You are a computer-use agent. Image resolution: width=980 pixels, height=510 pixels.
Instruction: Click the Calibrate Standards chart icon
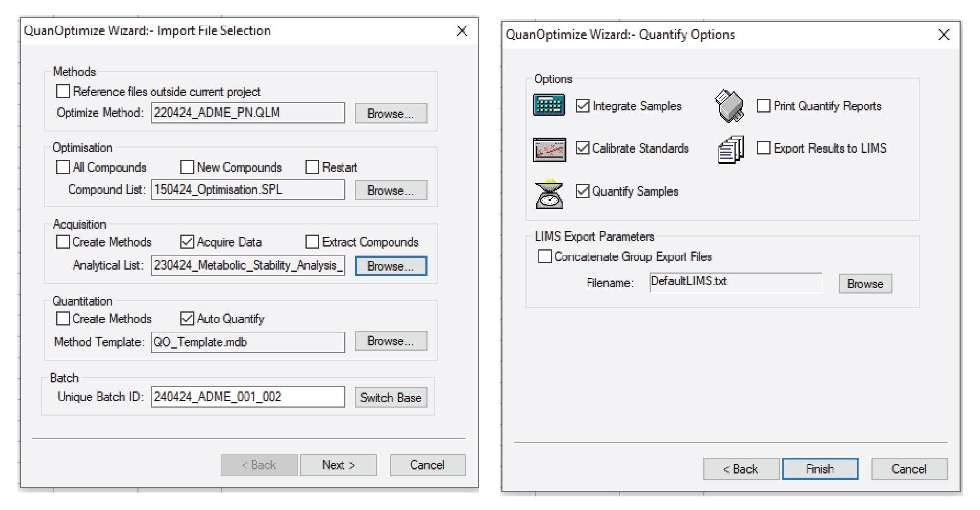[549, 150]
